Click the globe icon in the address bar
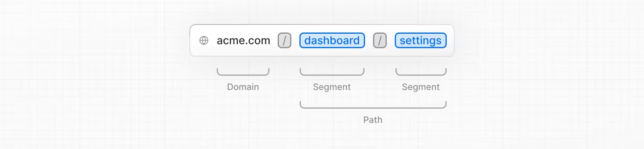The height and width of the screenshot is (149, 644). 204,41
